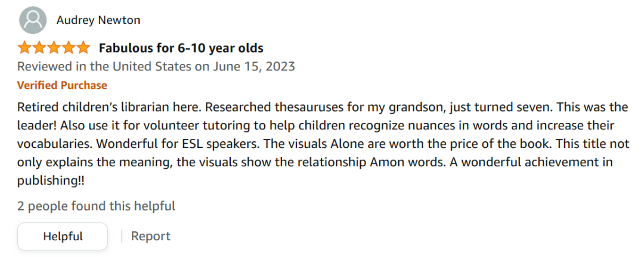Screen dimensions: 644x257
Task: Click Audrey Newton's profile avatar icon
Action: click(x=33, y=20)
